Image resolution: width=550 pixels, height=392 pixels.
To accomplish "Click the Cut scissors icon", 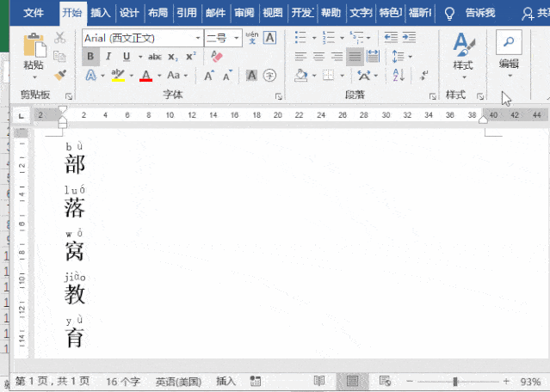I will click(x=59, y=38).
